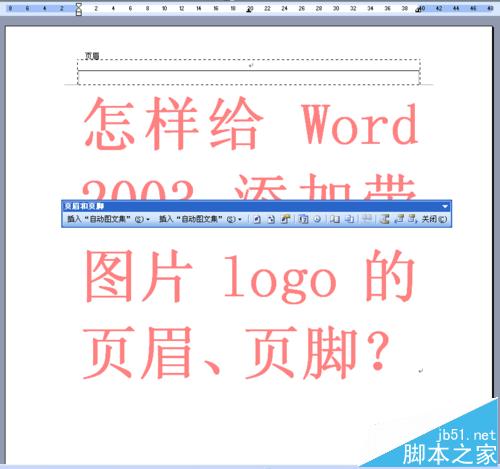
Task: Click the Insert Number of Pages icon
Action: pyautogui.click(x=271, y=219)
